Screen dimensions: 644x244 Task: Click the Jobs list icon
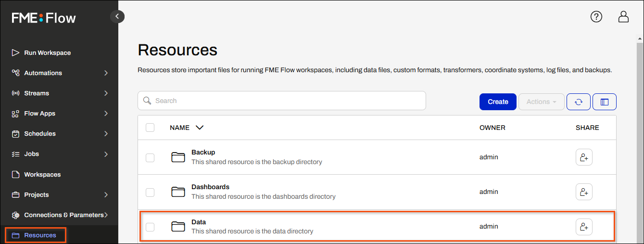tap(15, 154)
